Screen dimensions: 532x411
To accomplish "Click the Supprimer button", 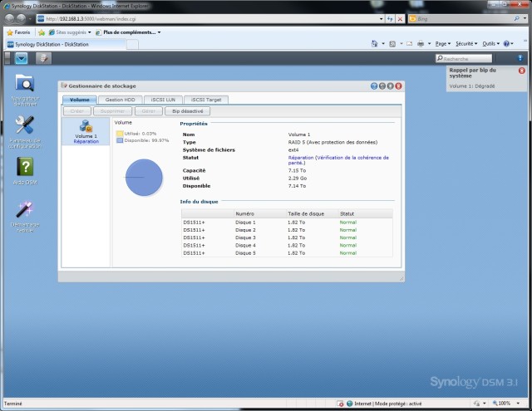I will pos(113,111).
